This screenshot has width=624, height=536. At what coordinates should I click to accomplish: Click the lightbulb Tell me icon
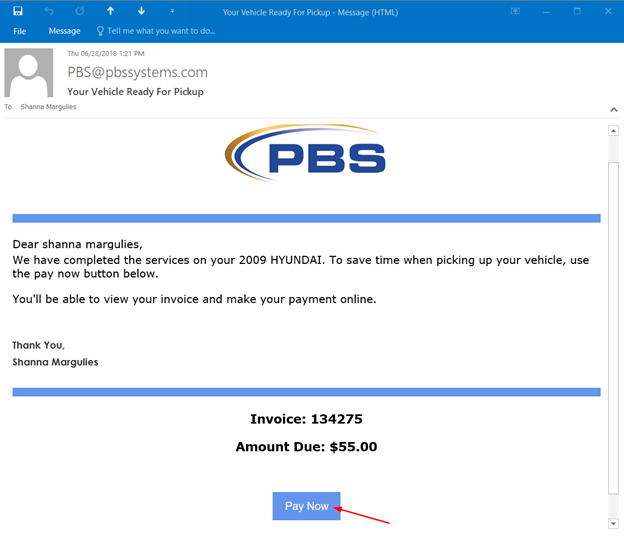click(100, 31)
